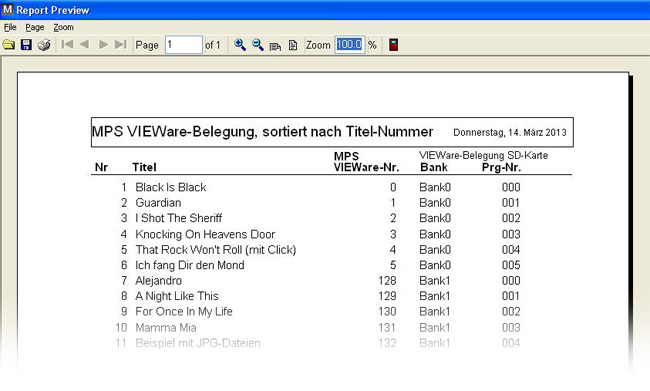The height and width of the screenshot is (391, 650).
Task: Click the Fit page width icon
Action: tap(275, 46)
